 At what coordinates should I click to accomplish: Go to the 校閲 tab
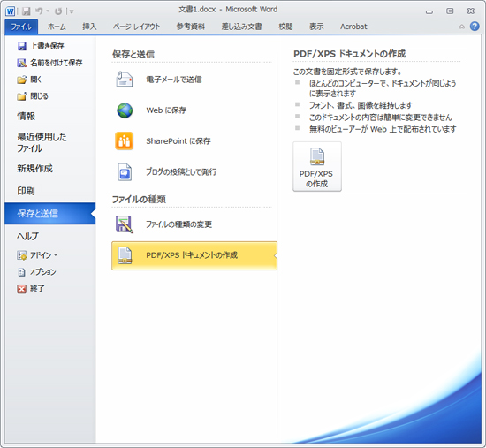coord(285,27)
